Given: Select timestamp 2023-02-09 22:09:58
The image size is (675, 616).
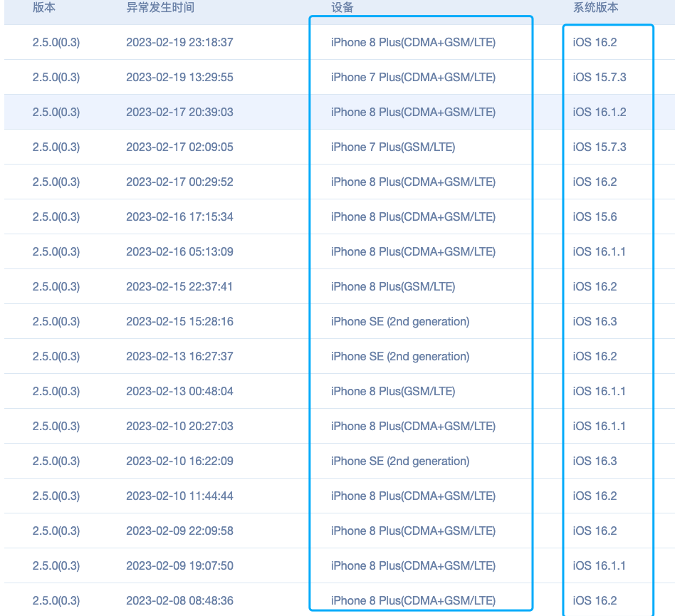Looking at the screenshot, I should click(179, 531).
